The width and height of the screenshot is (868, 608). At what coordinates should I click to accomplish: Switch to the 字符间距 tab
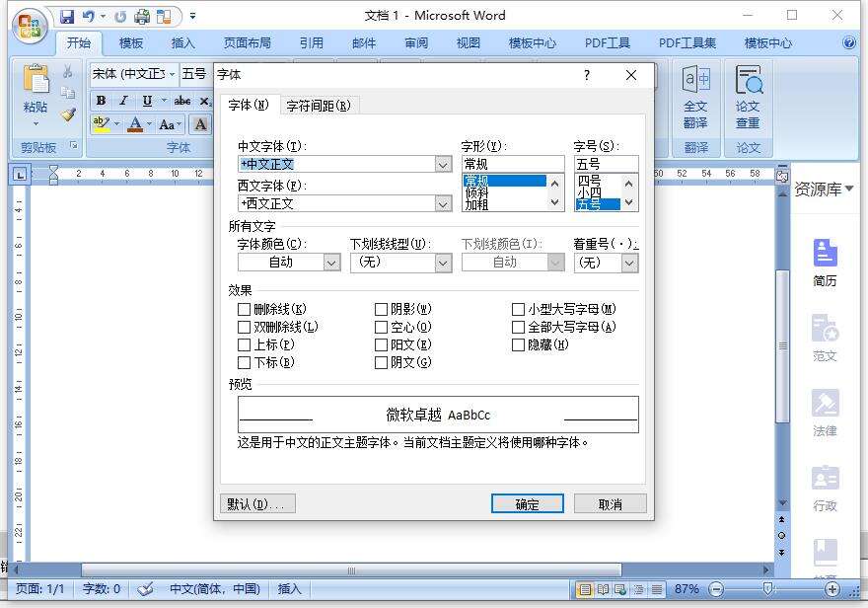[319, 106]
